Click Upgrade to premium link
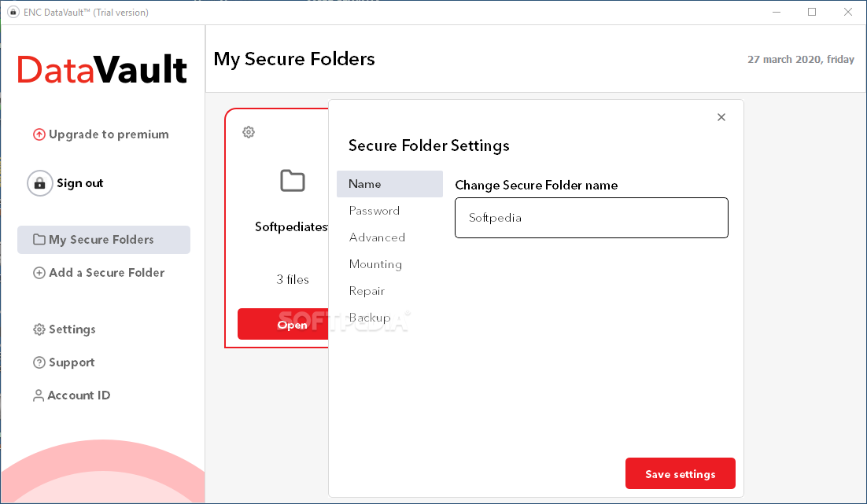The width and height of the screenshot is (867, 504). pos(109,134)
